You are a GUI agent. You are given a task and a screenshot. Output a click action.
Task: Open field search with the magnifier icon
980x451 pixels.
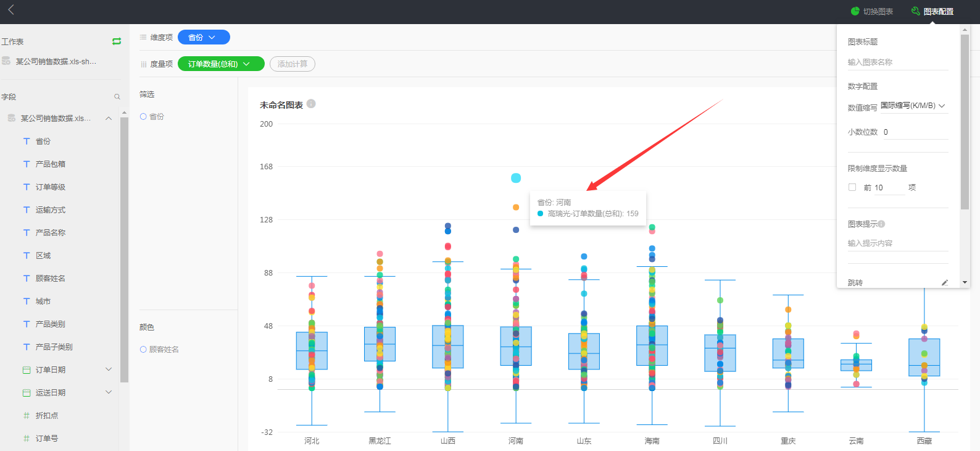point(117,97)
